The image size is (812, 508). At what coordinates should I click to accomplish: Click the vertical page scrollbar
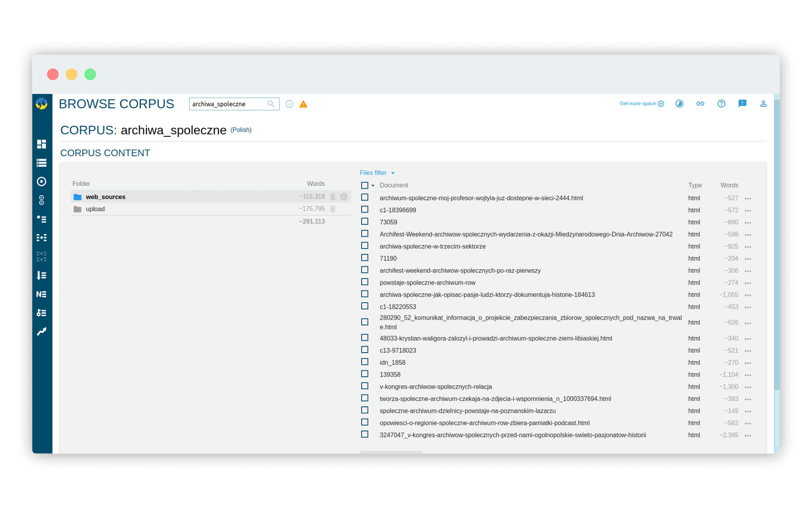coord(776,244)
